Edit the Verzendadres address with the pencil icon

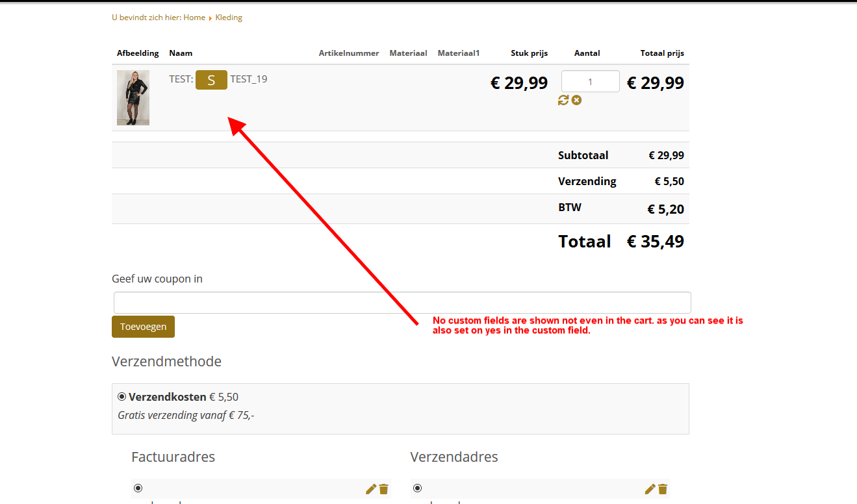point(650,489)
